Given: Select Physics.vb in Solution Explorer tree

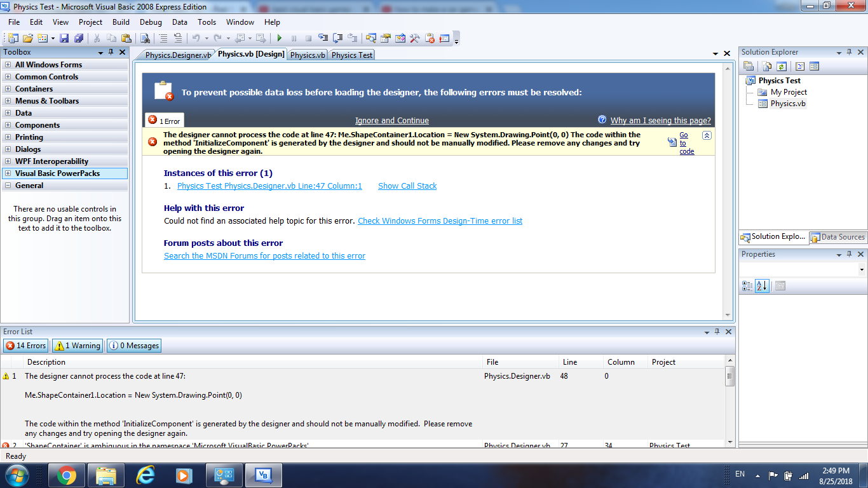Looking at the screenshot, I should click(788, 104).
